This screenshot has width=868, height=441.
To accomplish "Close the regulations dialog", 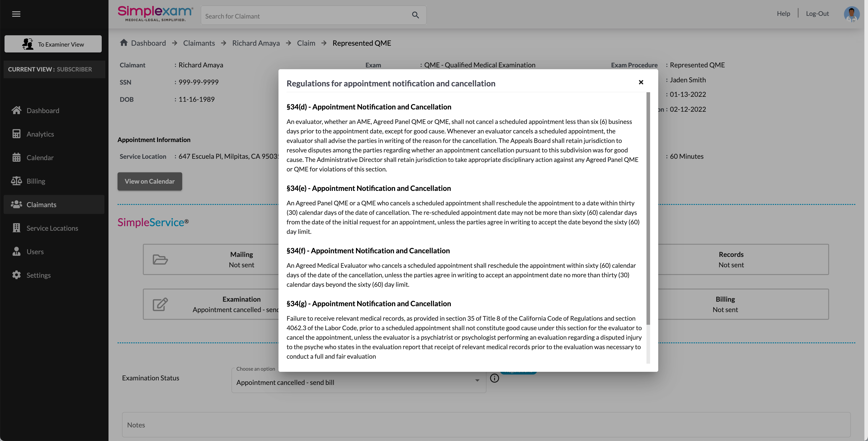I will 641,82.
